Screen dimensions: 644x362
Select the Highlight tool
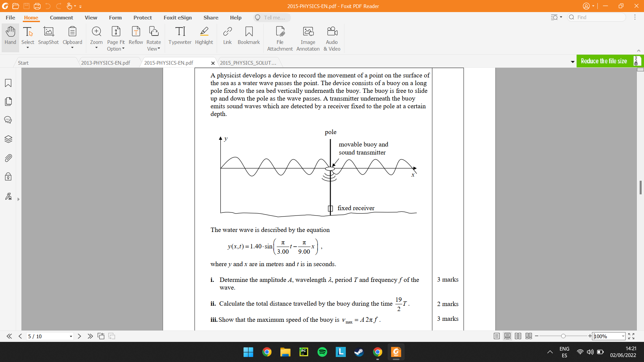[x=204, y=36]
